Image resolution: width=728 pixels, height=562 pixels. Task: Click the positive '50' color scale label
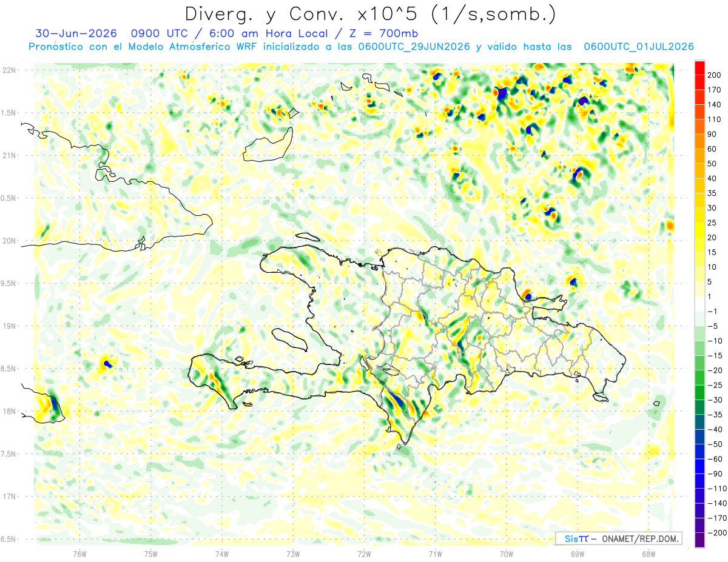point(712,164)
